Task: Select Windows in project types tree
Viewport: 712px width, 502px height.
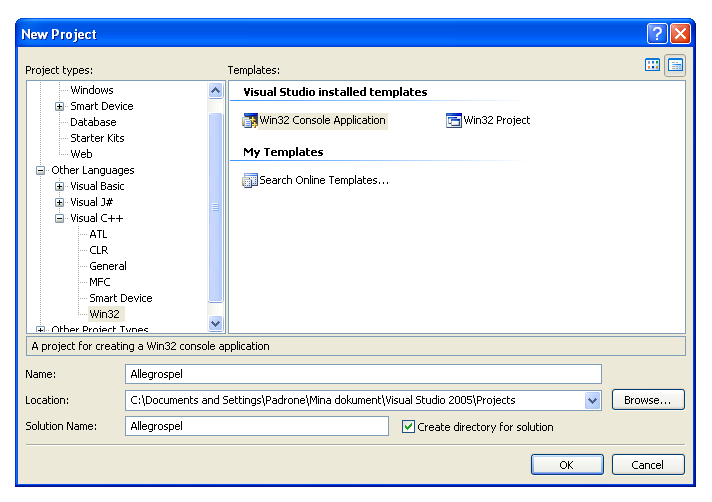Action: click(92, 90)
